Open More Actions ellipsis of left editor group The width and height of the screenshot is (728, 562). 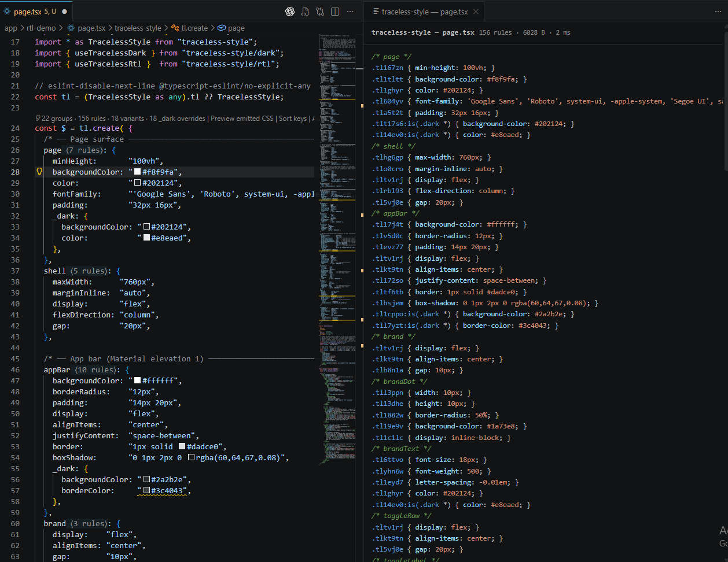tap(350, 12)
